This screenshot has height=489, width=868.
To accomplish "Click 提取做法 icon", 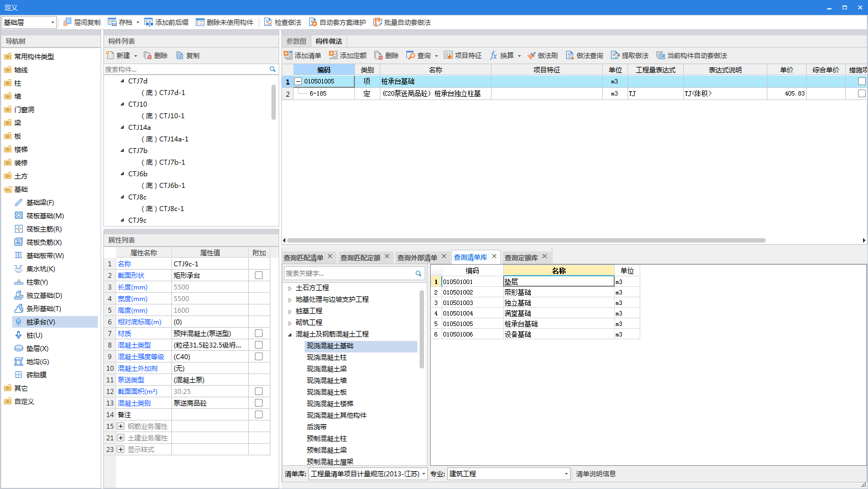I will pos(615,55).
